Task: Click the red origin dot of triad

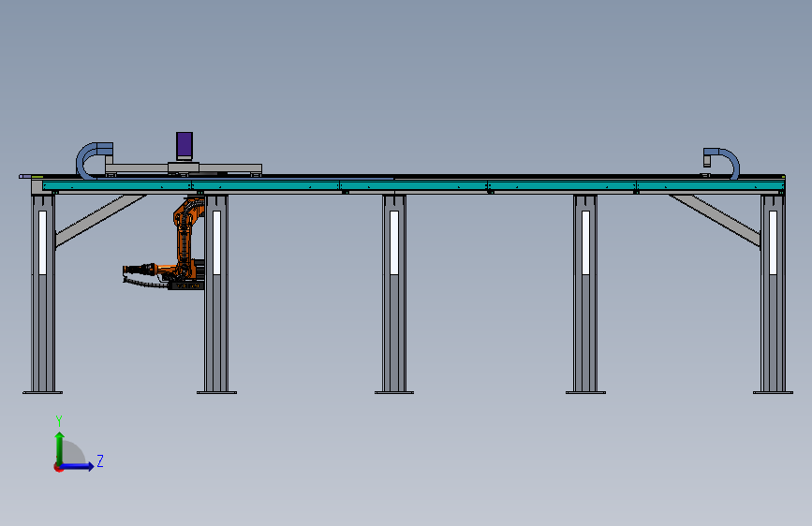Action: click(x=58, y=467)
